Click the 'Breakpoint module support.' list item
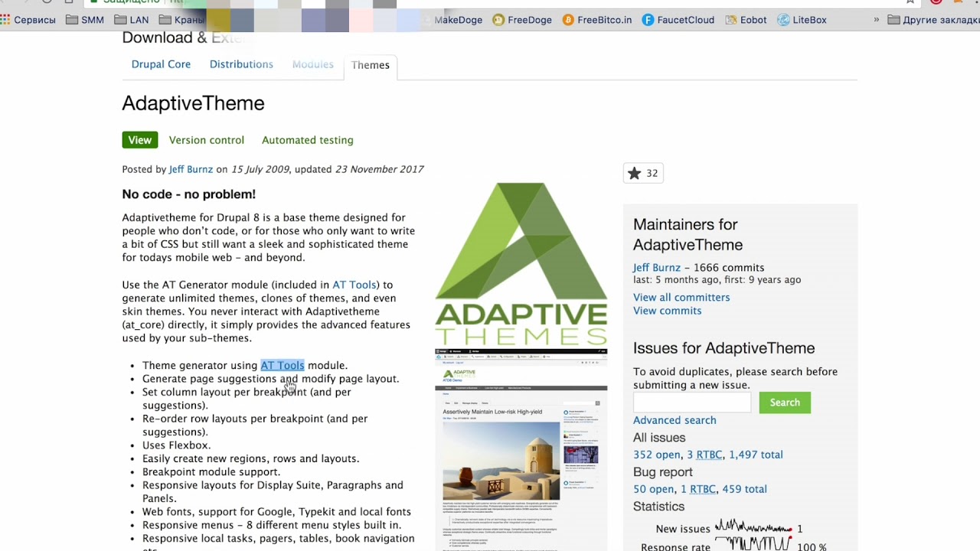The height and width of the screenshot is (551, 980). click(211, 472)
